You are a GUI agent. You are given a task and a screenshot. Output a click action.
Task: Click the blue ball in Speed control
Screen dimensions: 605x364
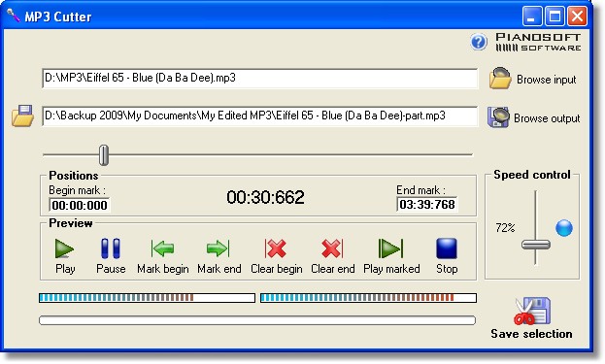pos(564,228)
